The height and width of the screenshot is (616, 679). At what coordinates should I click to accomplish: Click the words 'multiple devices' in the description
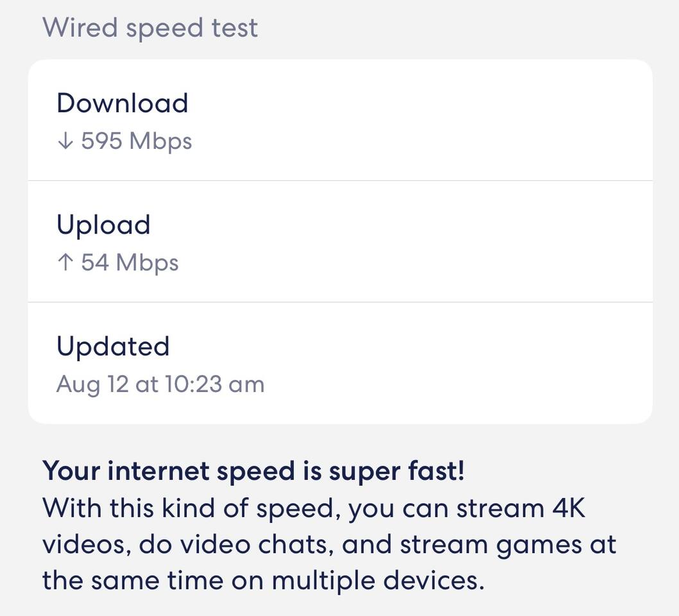tap(377, 581)
